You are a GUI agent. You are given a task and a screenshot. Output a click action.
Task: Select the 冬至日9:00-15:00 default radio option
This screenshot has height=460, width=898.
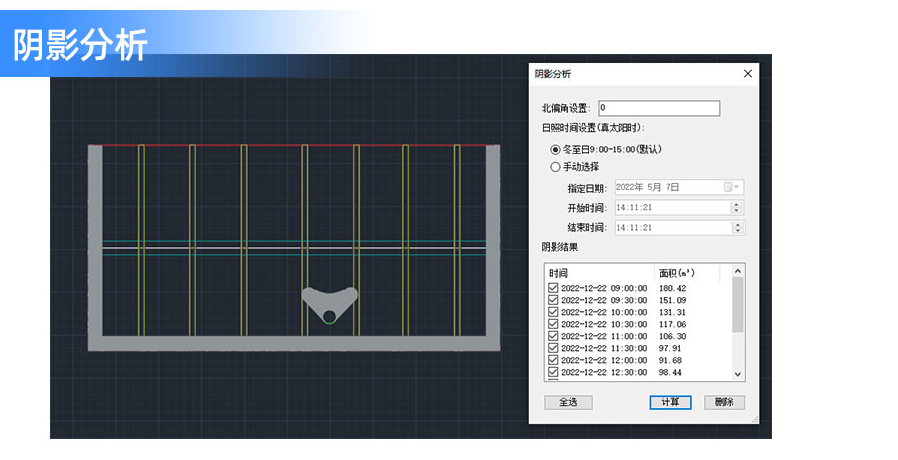[x=555, y=149]
